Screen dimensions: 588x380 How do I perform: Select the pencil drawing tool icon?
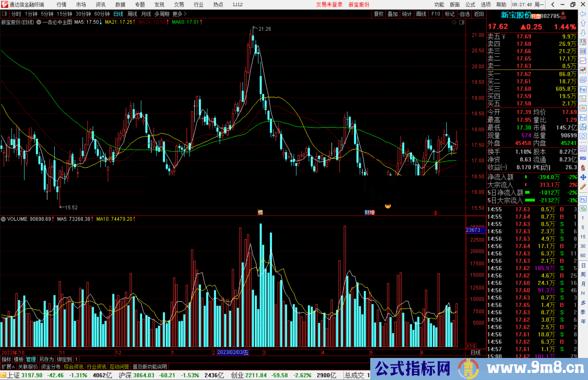click(583, 187)
